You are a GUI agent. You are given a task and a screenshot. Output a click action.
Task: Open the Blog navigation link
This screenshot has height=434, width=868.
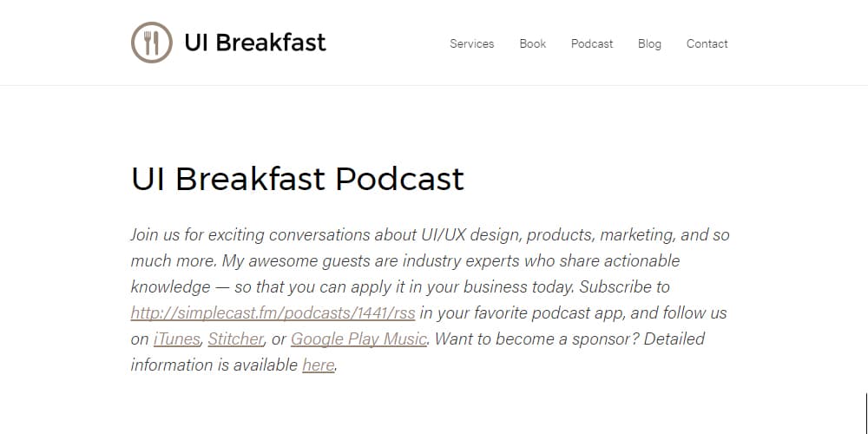649,43
